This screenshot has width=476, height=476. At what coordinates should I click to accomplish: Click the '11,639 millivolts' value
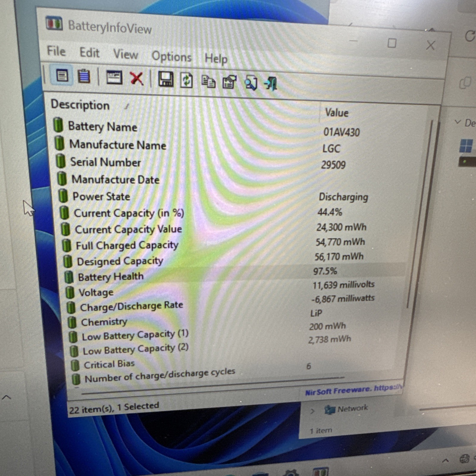pos(343,285)
